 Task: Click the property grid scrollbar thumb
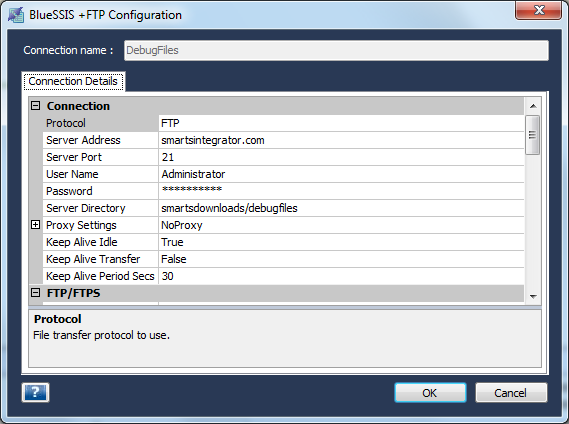[532, 135]
